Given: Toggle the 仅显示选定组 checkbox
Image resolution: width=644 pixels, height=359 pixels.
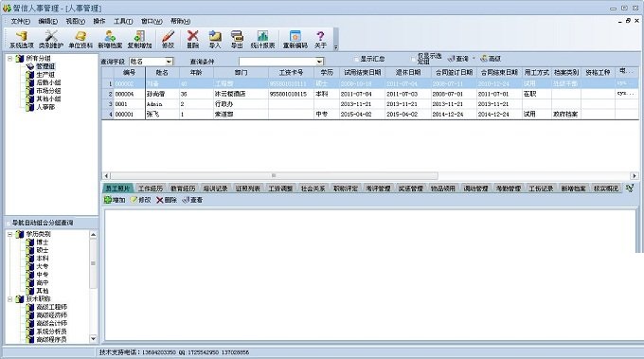Looking at the screenshot, I should (414, 59).
